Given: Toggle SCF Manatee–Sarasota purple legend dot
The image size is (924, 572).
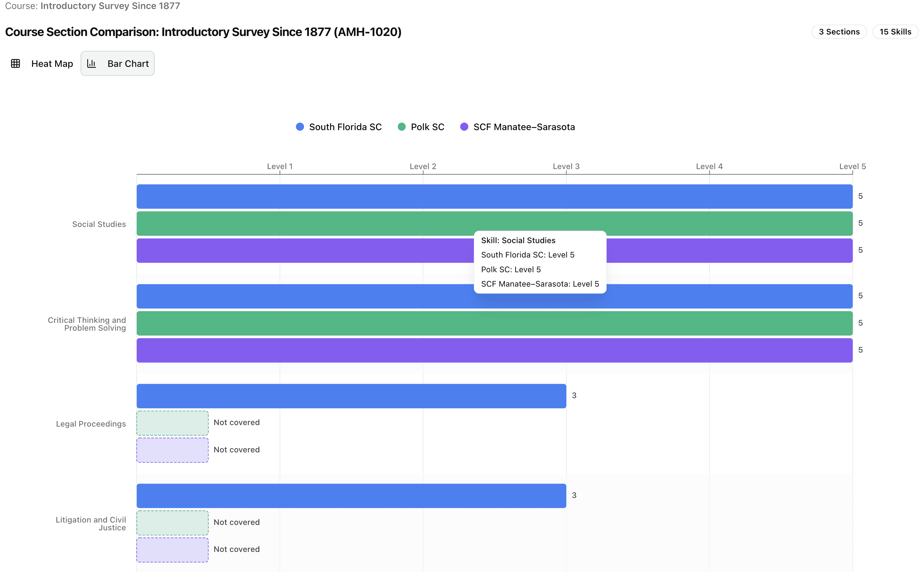Looking at the screenshot, I should coord(464,127).
